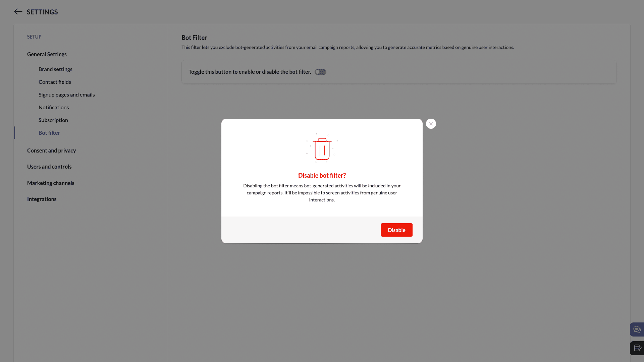Confirm with the red Disable button

pos(396,230)
